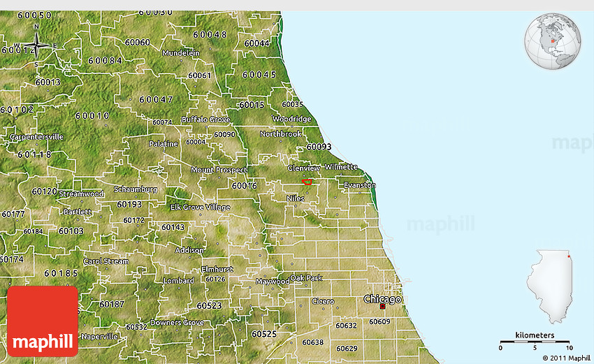
Task: Click the maphill logo
Action: [x=43, y=321]
